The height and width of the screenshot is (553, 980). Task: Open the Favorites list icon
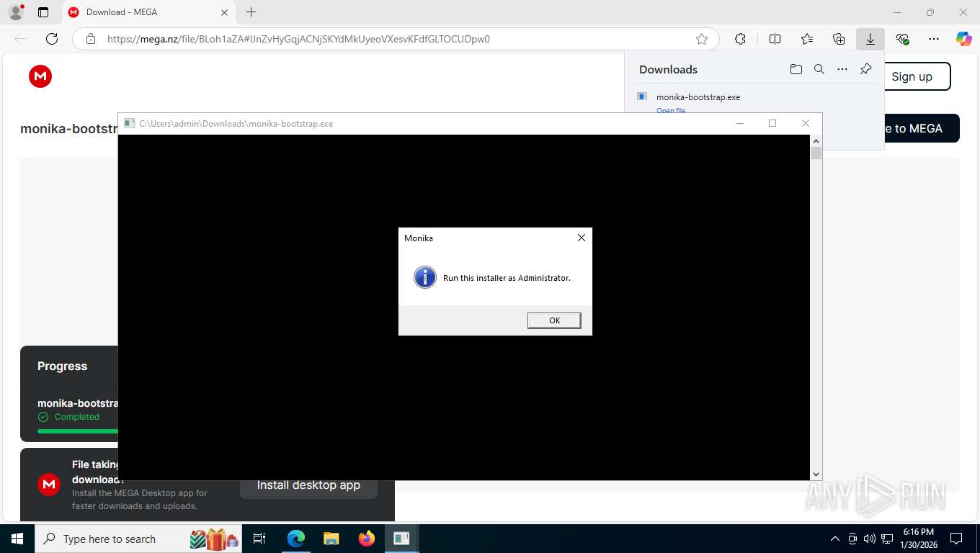807,39
